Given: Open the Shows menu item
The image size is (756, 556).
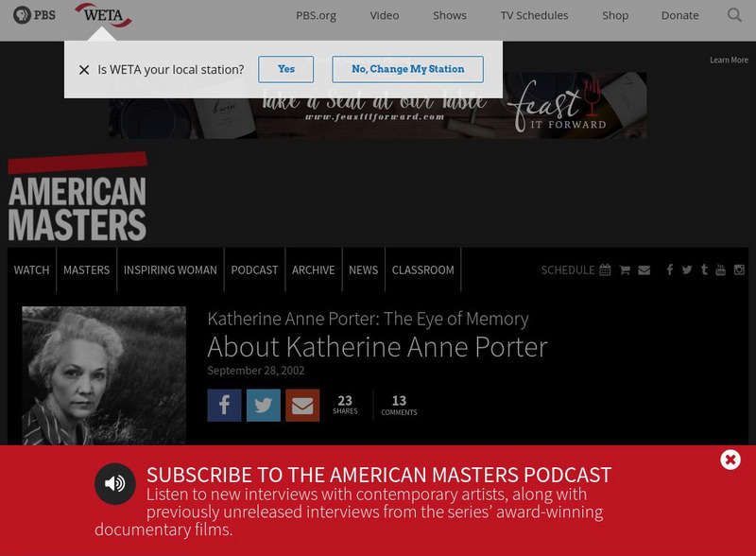Looking at the screenshot, I should coord(450,15).
